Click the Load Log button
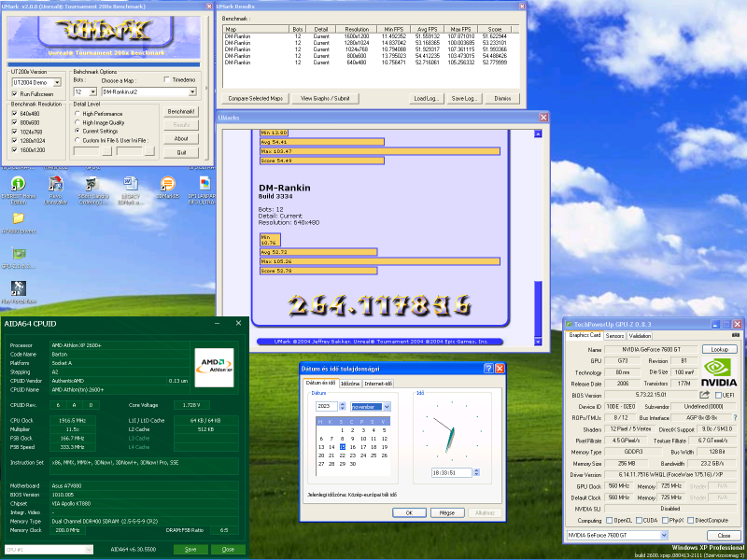Image resolution: width=747 pixels, height=560 pixels. pyautogui.click(x=427, y=99)
